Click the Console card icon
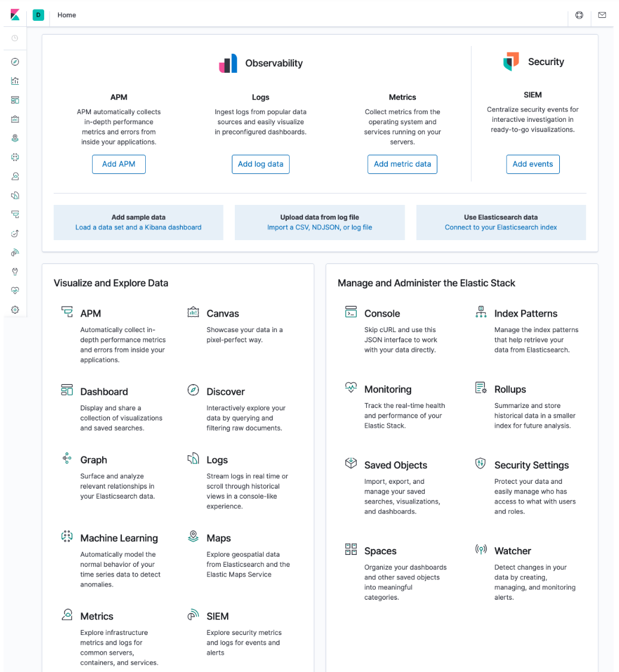This screenshot has height=672, width=619. click(351, 312)
